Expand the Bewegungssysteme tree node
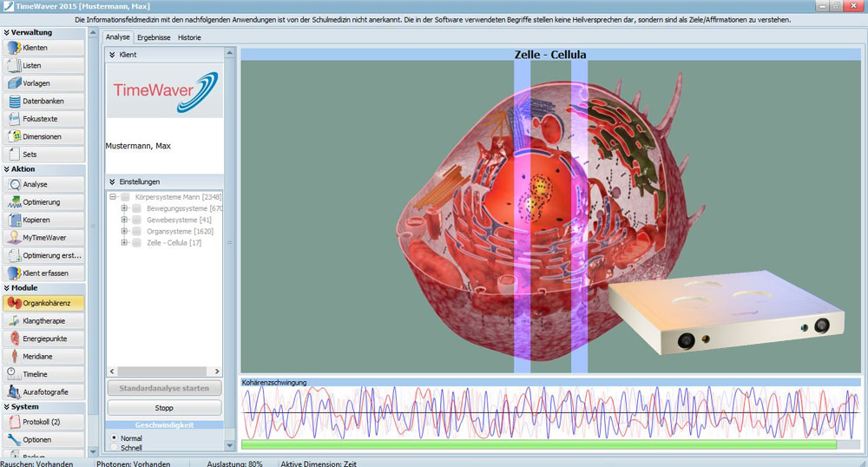Image resolution: width=868 pixels, height=467 pixels. click(x=124, y=208)
